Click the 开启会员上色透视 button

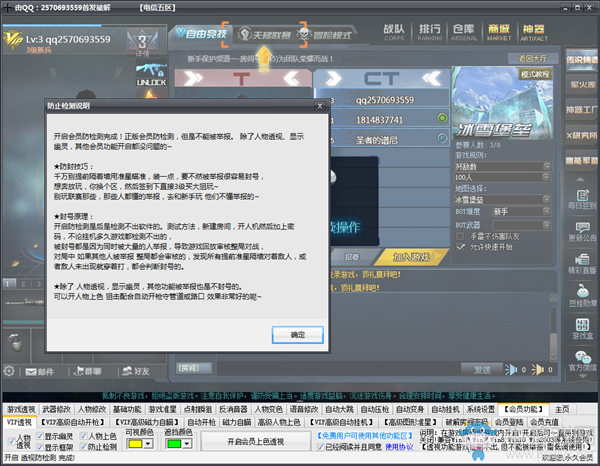pos(256,442)
